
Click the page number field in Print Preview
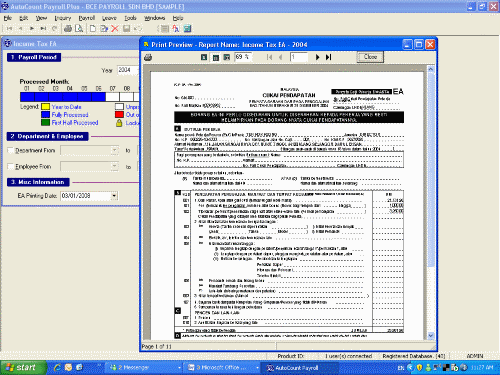pos(299,57)
